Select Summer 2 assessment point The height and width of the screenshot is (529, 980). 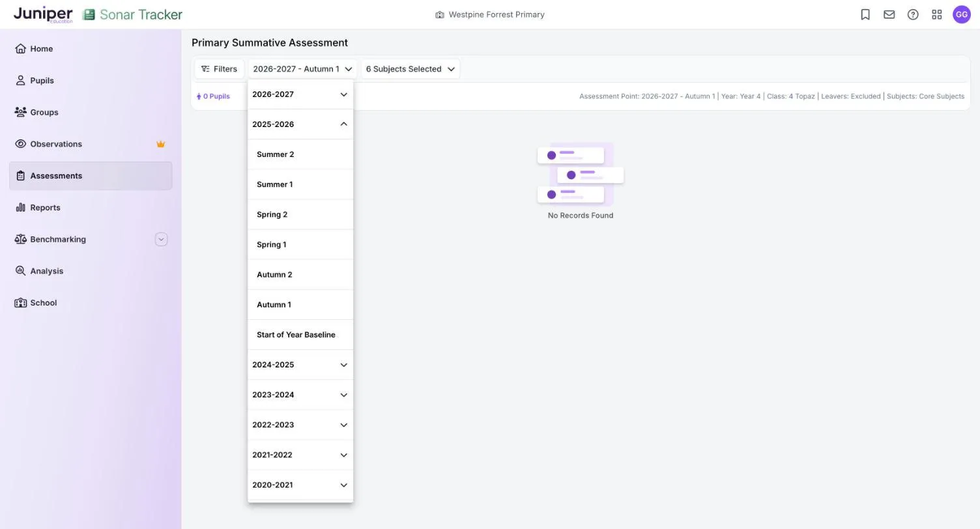tap(300, 154)
